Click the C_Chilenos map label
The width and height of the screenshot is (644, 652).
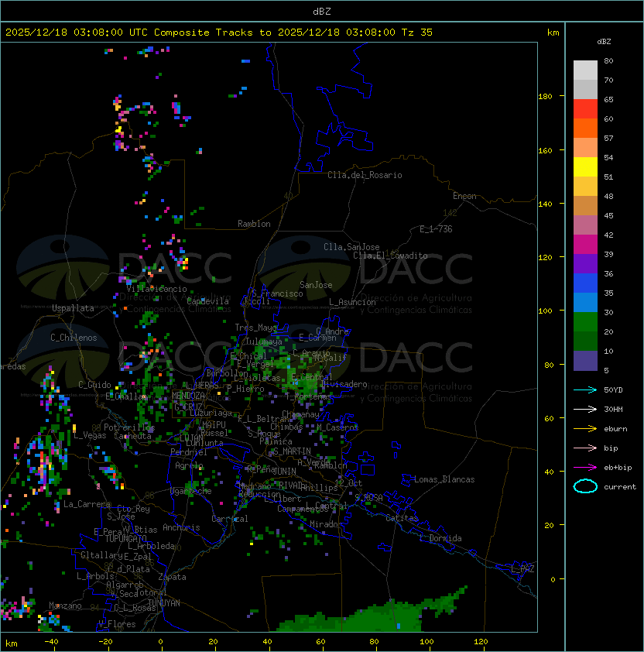tap(74, 338)
